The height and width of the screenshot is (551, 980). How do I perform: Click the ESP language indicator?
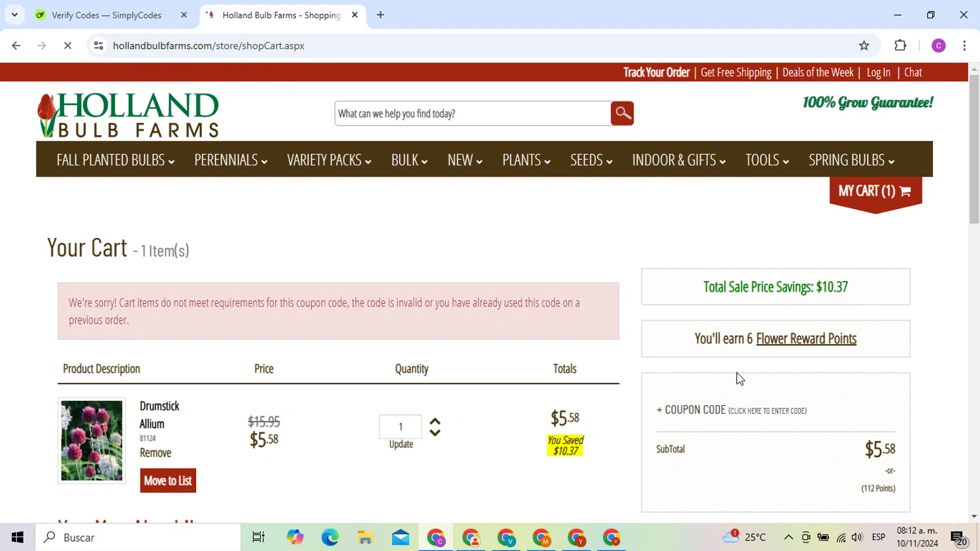coord(879,537)
